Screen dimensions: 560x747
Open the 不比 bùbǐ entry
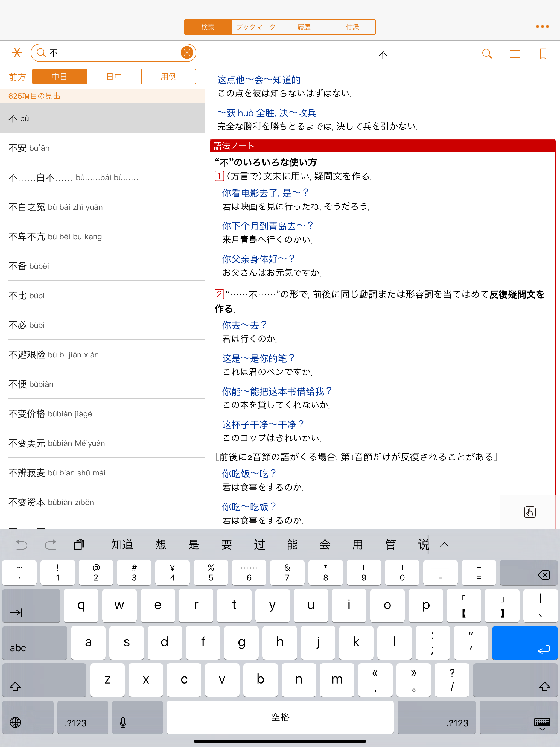pyautogui.click(x=102, y=296)
